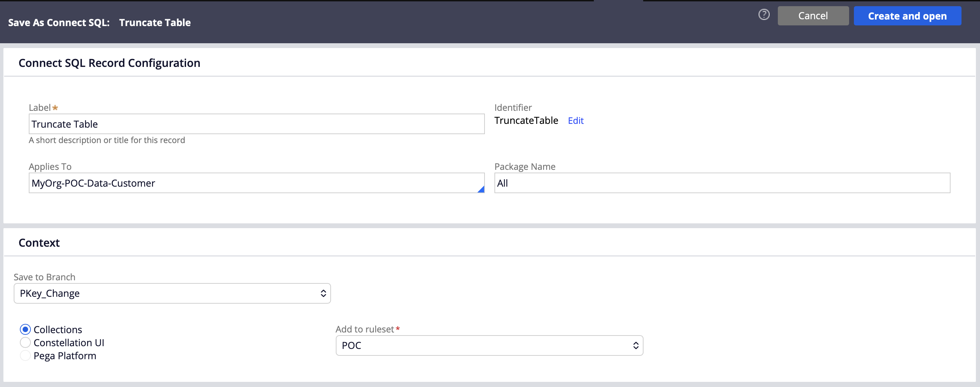
Task: Click the Cancel button
Action: pos(813,16)
